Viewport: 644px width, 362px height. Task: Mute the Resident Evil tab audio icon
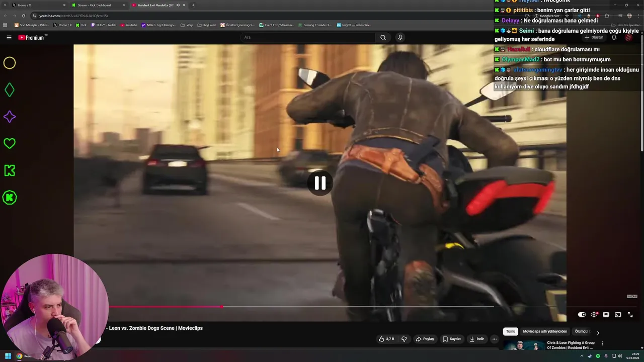tap(178, 5)
